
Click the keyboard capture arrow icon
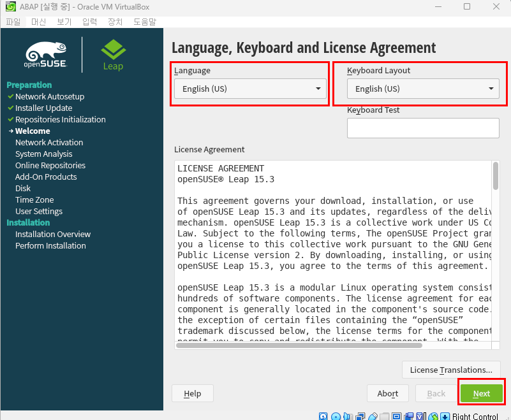coord(445,416)
